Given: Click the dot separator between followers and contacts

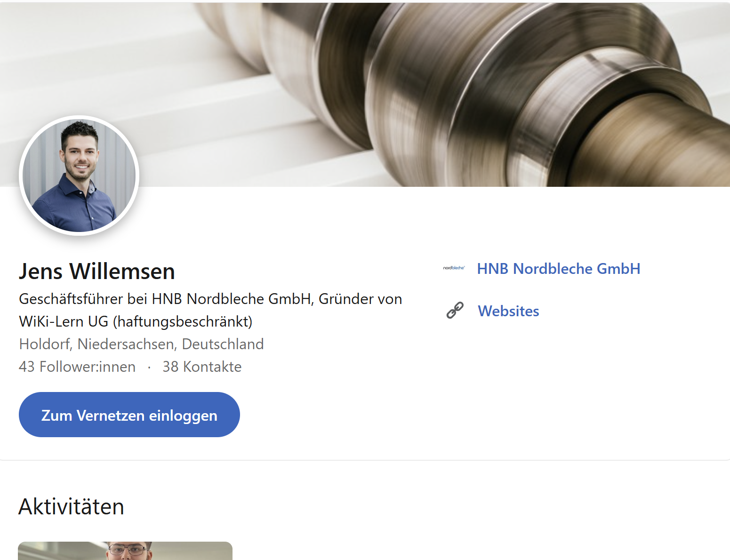Looking at the screenshot, I should click(149, 367).
